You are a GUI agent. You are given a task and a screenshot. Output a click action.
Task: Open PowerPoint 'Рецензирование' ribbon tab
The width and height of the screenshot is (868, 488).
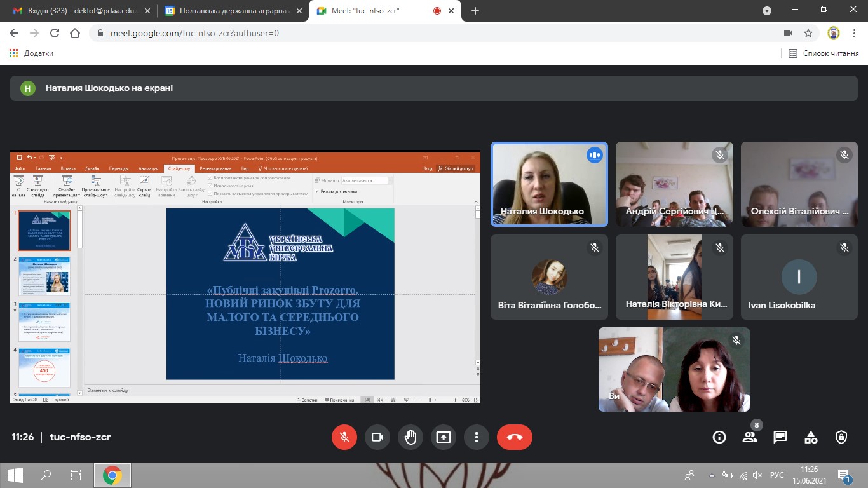tap(215, 168)
